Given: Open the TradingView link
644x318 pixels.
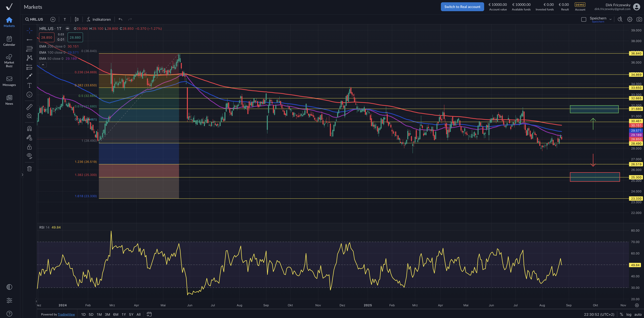Looking at the screenshot, I should (x=66, y=314).
